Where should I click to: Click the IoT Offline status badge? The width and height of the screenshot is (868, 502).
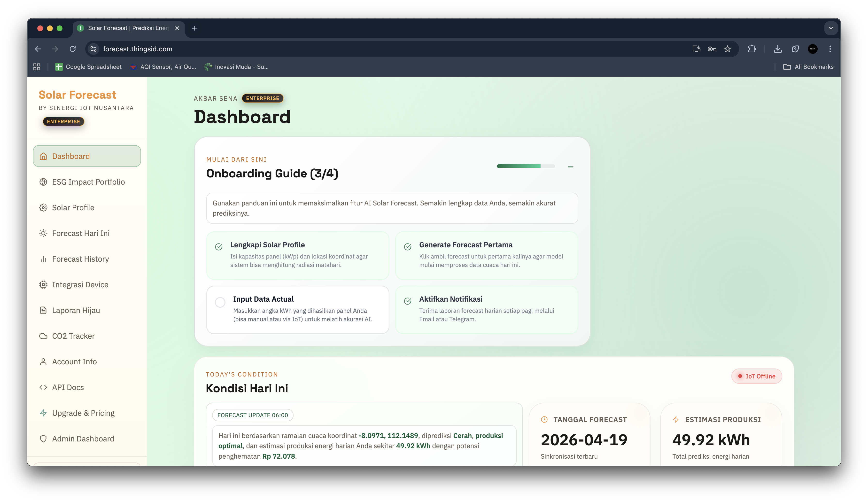tap(756, 376)
